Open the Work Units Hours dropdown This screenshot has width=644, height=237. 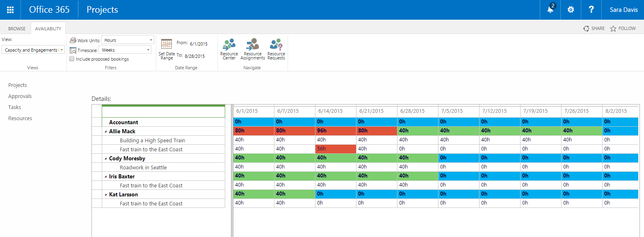[128, 40]
